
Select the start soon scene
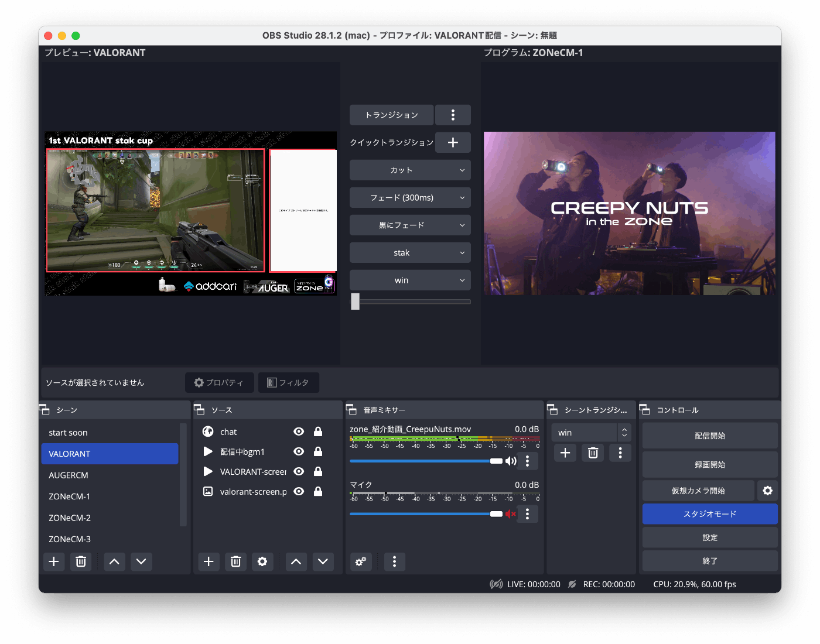[x=110, y=433]
